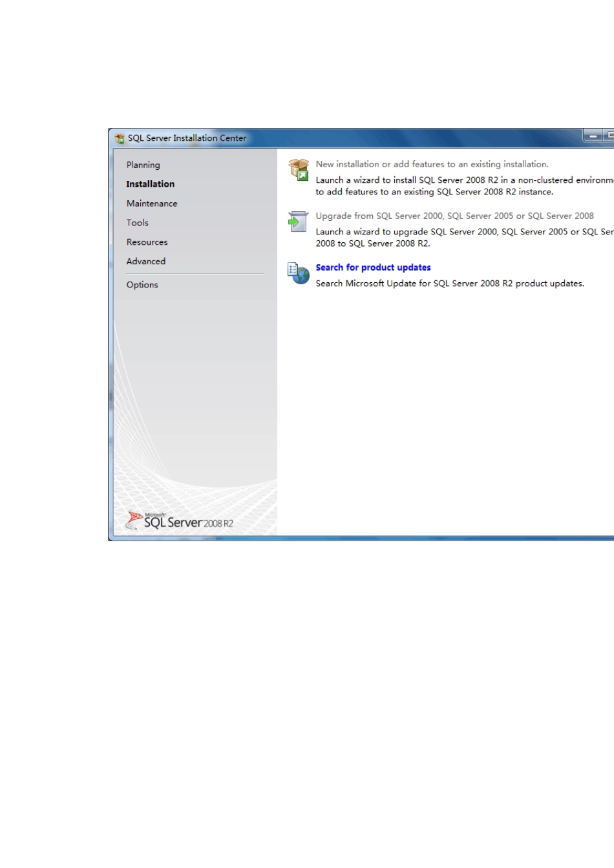Launch New installation or add features wizard
The width and height of the screenshot is (614, 868).
tap(432, 164)
